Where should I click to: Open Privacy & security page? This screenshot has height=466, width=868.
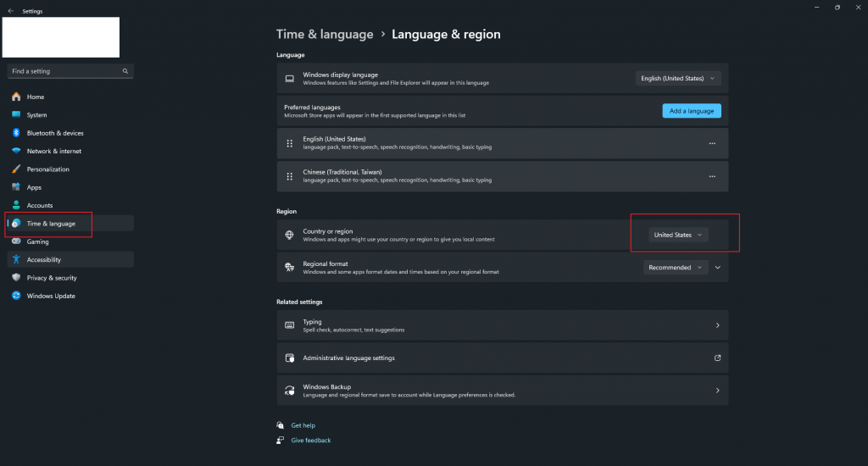(x=70, y=278)
